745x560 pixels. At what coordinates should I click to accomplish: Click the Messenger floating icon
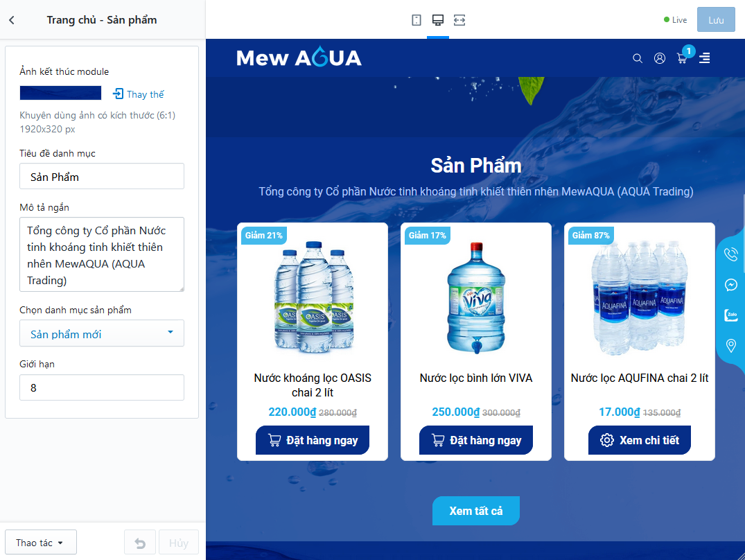tap(730, 285)
